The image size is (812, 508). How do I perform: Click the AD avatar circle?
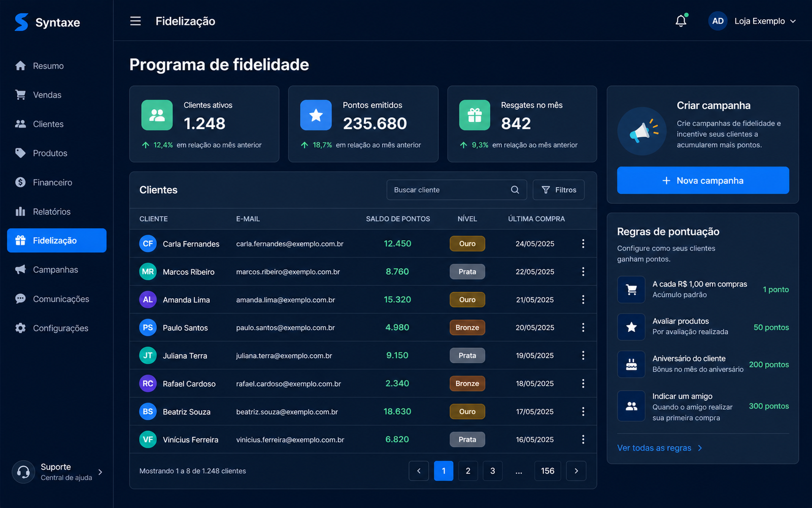coord(718,21)
